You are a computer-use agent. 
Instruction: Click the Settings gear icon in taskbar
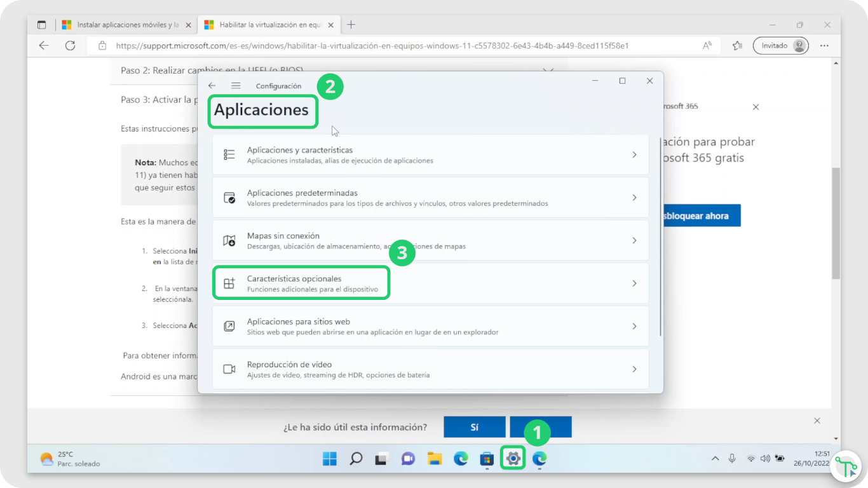coord(513,458)
